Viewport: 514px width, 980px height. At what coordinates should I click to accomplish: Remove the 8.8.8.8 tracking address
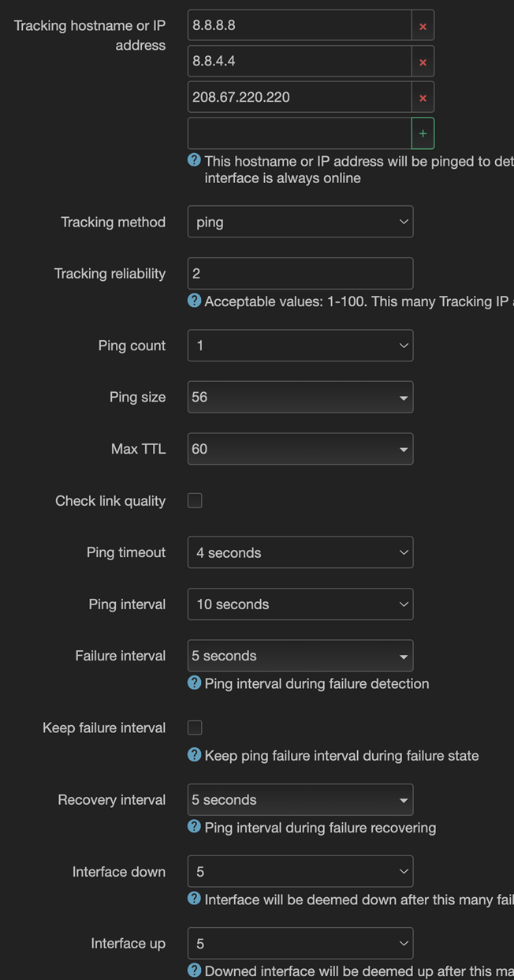click(423, 26)
